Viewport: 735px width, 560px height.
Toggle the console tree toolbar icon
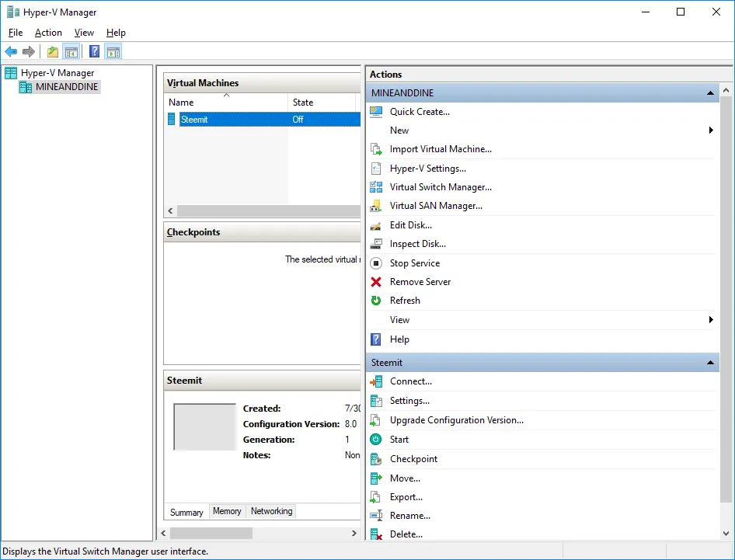tap(71, 51)
